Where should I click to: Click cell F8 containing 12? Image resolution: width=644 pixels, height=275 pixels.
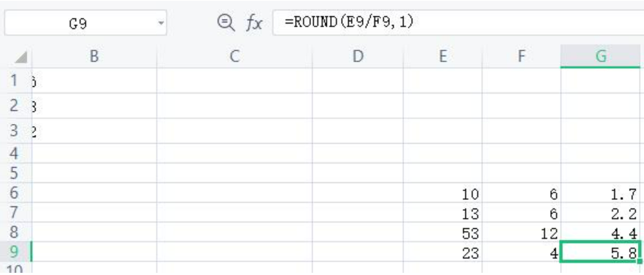tap(521, 232)
